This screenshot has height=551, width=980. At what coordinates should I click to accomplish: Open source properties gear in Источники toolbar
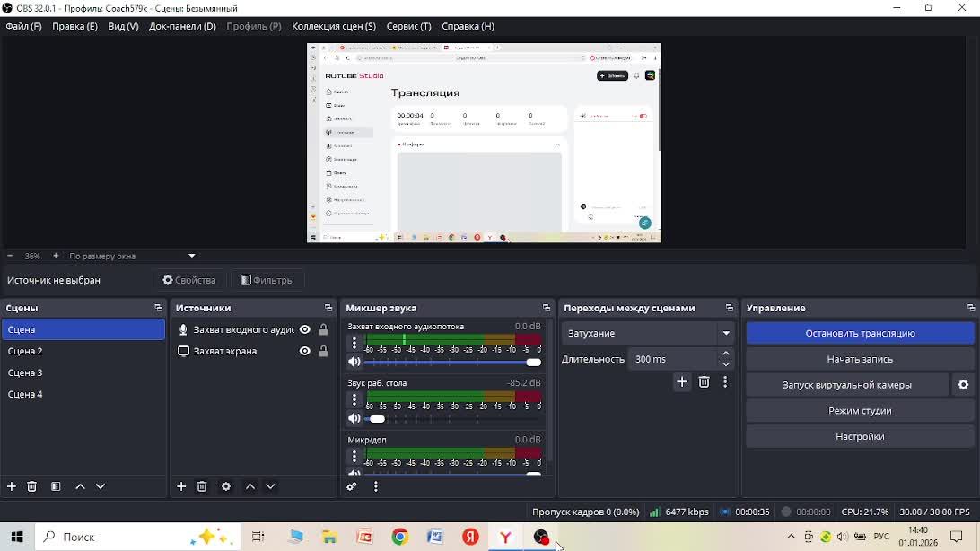pos(226,486)
